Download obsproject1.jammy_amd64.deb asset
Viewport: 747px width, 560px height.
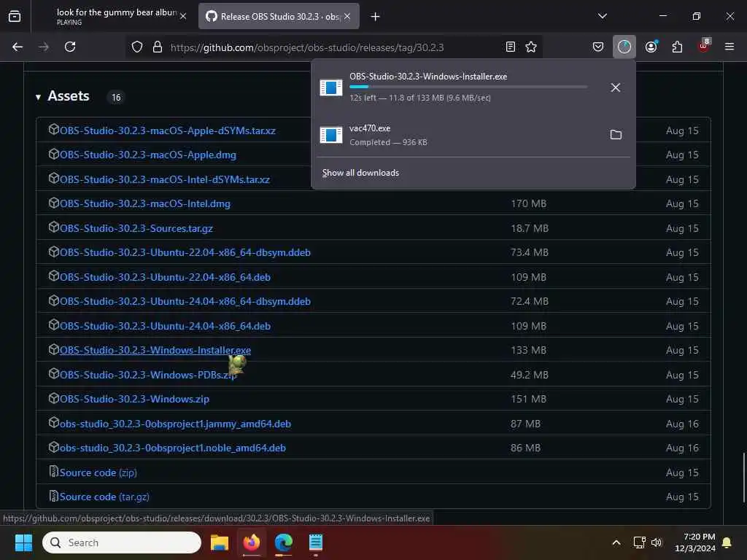(175, 424)
